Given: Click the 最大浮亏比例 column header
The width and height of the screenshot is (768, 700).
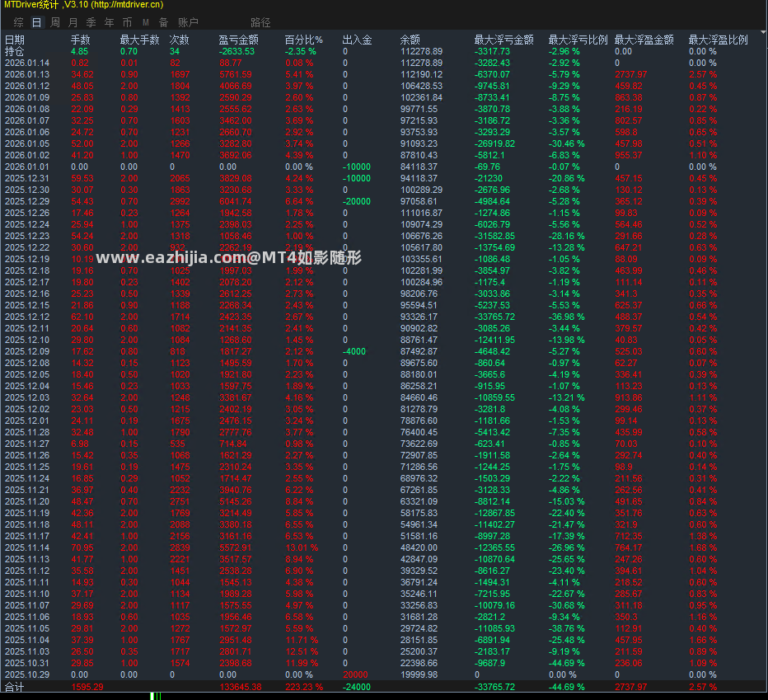Looking at the screenshot, I should point(578,40).
